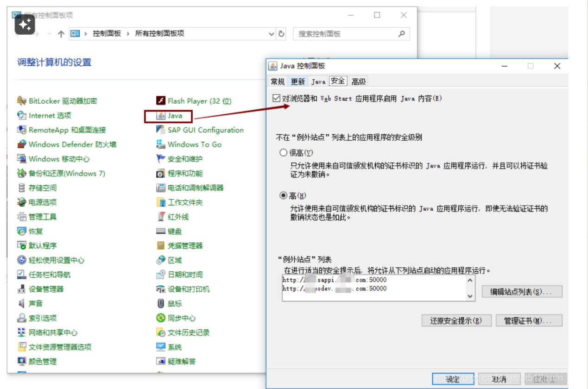The height and width of the screenshot is (389, 588).
Task: Click the 还原安全提示(R) button
Action: [x=456, y=320]
